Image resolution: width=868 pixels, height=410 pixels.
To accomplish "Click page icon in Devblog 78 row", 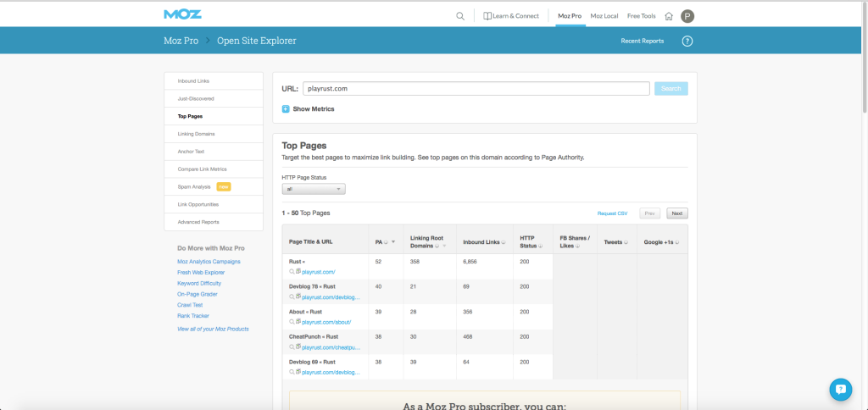I will coord(298,296).
